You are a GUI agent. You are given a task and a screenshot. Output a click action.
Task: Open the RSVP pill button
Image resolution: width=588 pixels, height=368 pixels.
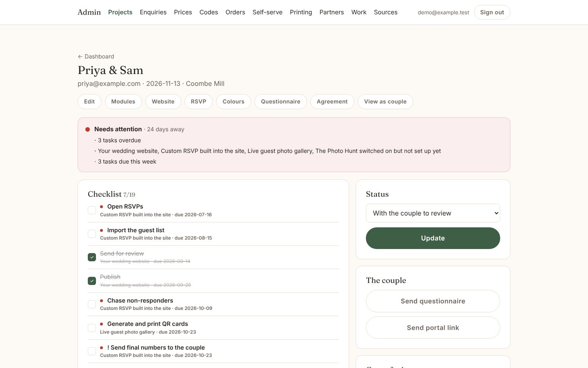(x=198, y=101)
